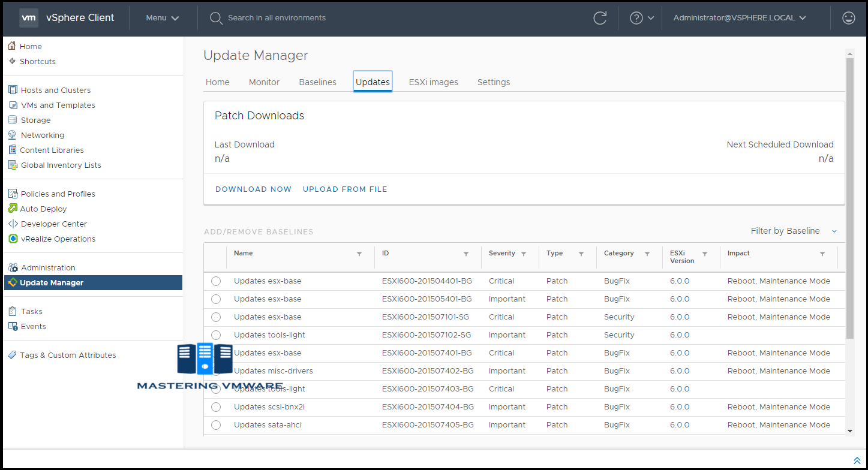Open the Severity column filter
Image resolution: width=868 pixels, height=470 pixels.
tap(524, 254)
